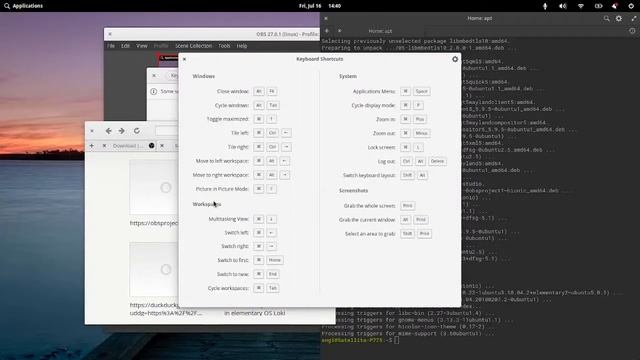Close the Home: apt terminal tab
The width and height of the screenshot is (640, 360).
[x=340, y=31]
